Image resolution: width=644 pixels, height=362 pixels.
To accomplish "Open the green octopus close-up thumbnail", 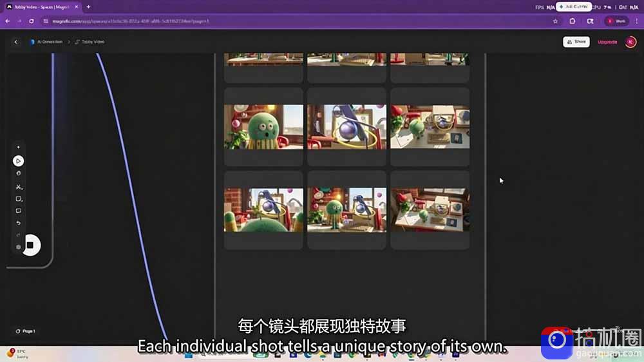I will point(263,127).
